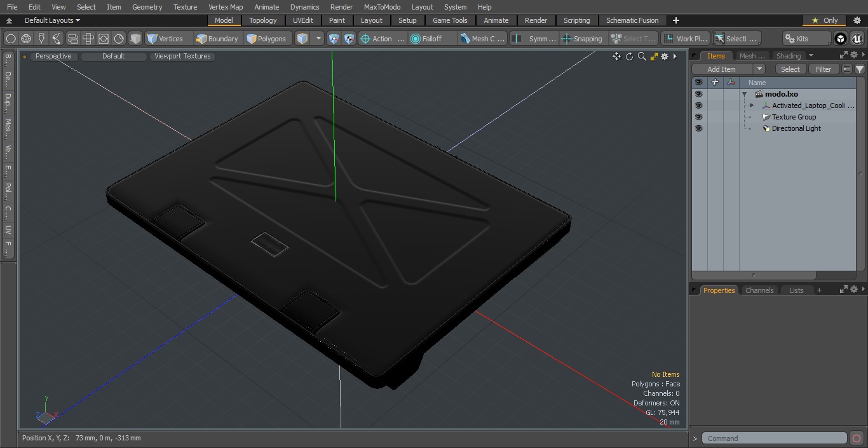
Task: Hide modo.lxo with its eye icon
Action: pos(698,94)
